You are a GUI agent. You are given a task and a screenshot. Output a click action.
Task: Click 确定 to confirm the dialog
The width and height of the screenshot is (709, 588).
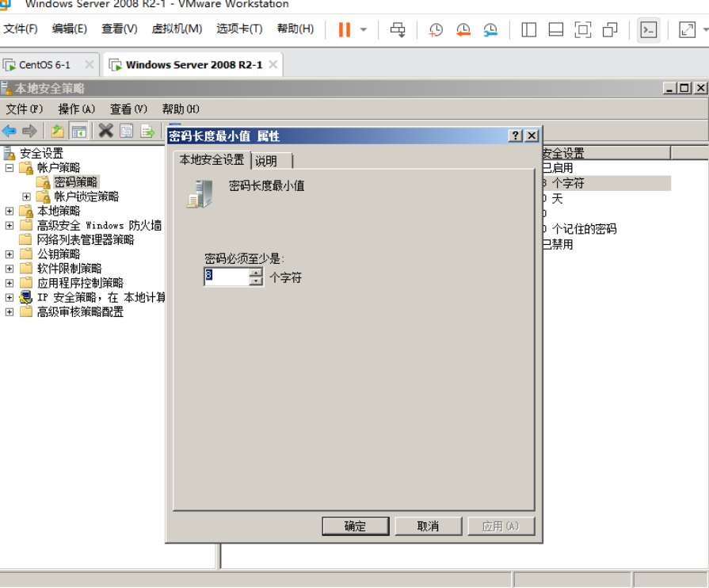[356, 526]
